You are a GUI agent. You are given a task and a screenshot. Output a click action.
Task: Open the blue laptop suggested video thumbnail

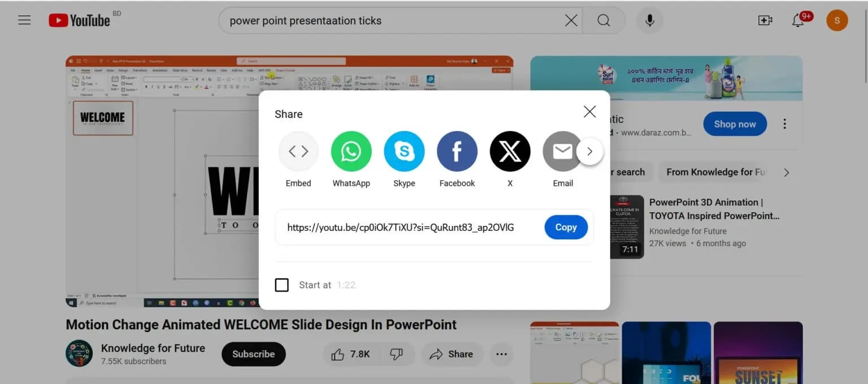pos(666,353)
